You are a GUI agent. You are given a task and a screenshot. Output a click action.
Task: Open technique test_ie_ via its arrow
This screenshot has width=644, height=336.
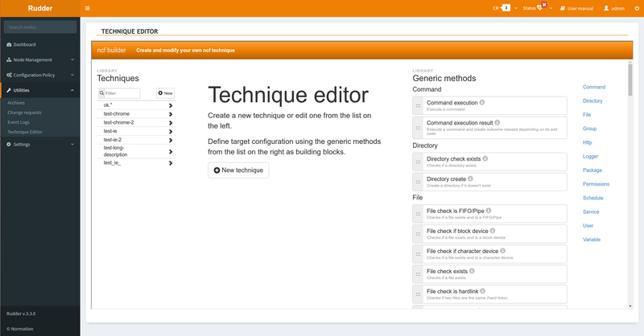[x=171, y=163]
